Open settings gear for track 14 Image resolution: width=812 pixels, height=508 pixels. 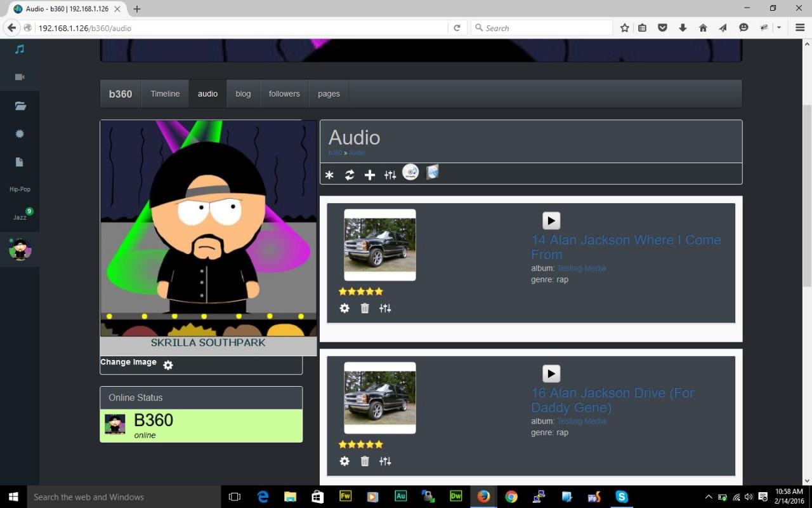click(344, 308)
